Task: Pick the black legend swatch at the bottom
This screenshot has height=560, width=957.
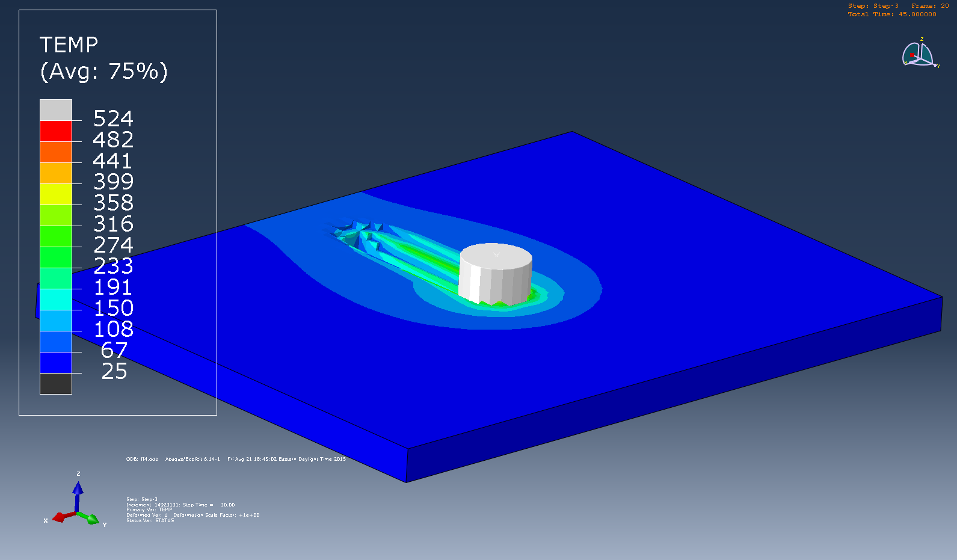Action: tap(56, 384)
